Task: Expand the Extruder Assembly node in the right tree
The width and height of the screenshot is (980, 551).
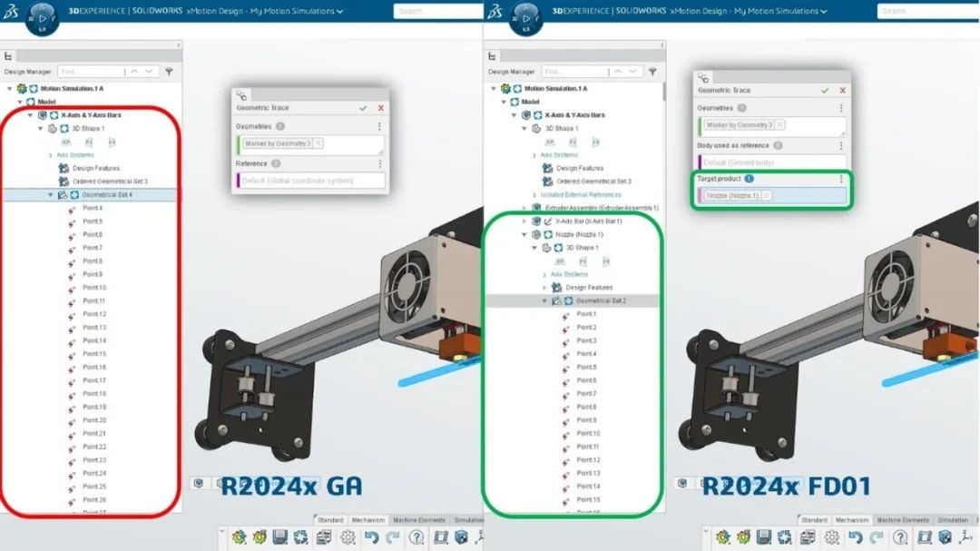Action: pyautogui.click(x=524, y=208)
